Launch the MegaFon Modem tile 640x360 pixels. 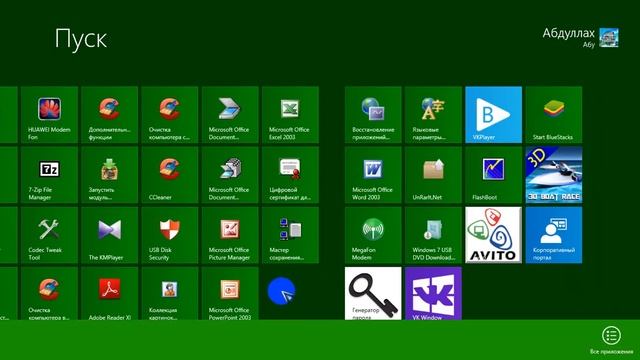[373, 235]
